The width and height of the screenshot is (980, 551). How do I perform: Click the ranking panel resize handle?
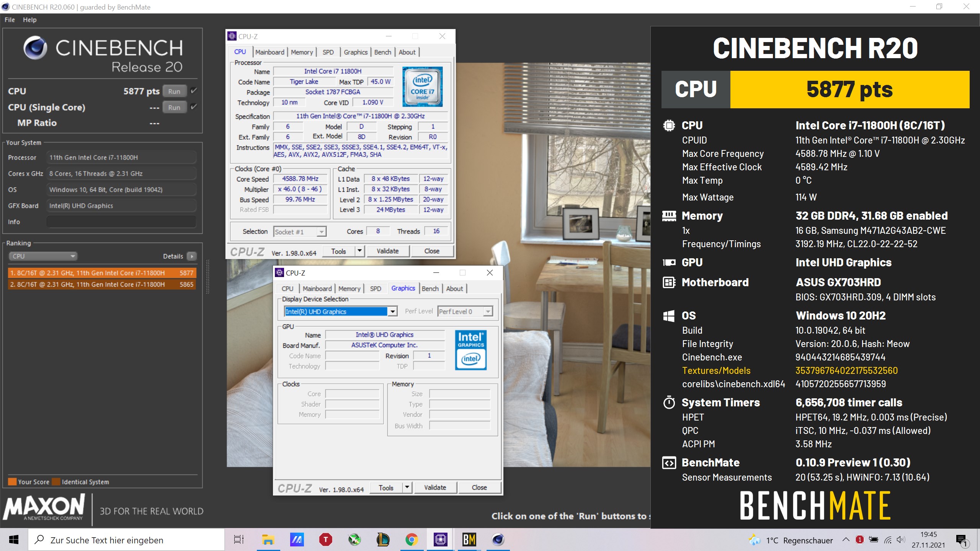[x=208, y=276]
